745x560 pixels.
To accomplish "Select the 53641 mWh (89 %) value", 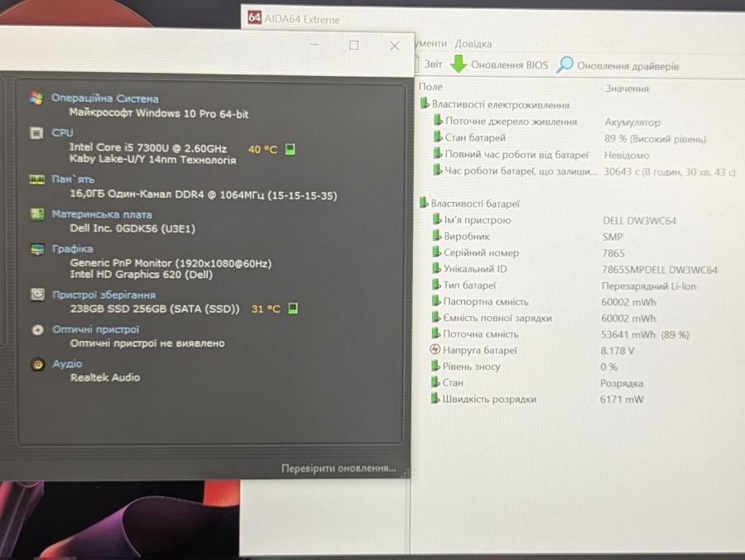I will 645,334.
